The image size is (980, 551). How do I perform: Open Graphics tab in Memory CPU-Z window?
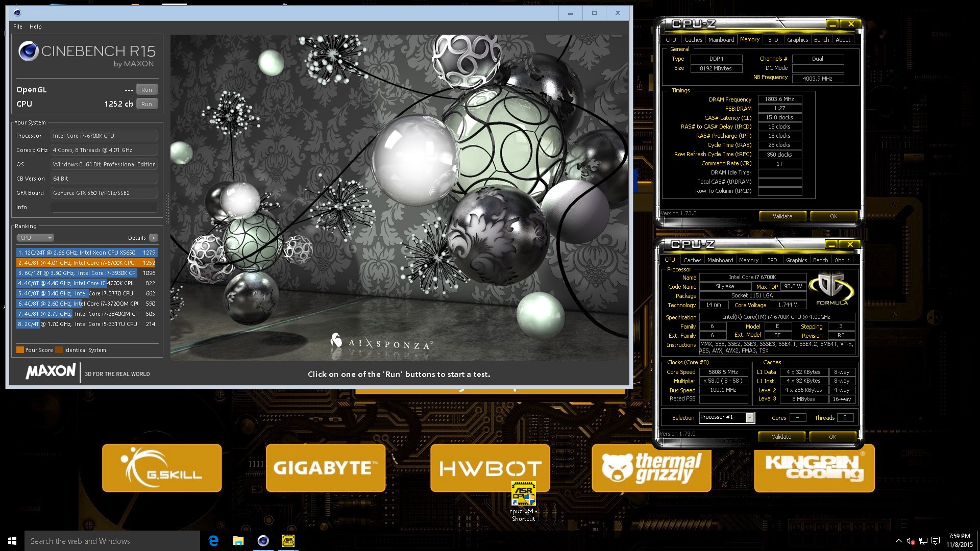pyautogui.click(x=797, y=40)
